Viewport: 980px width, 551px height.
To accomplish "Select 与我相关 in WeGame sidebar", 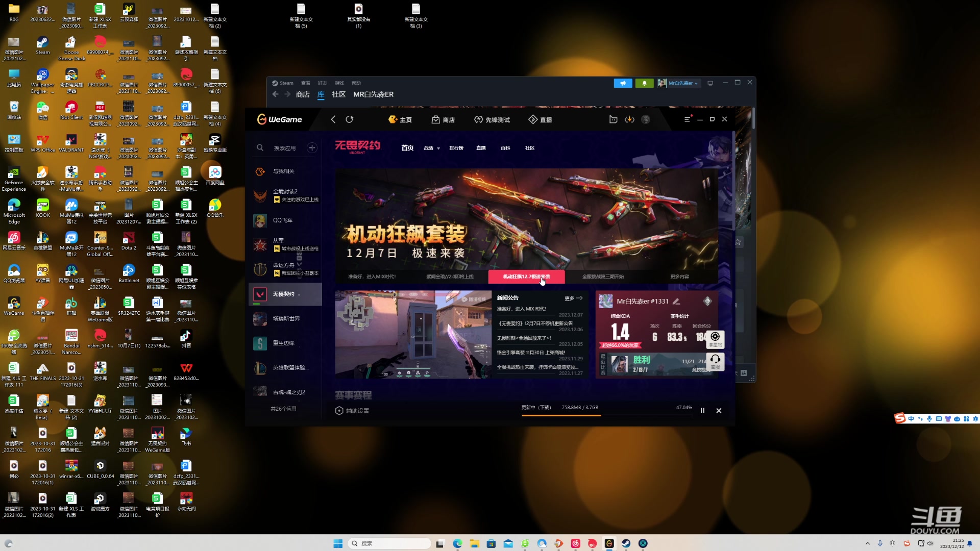I will [x=285, y=171].
